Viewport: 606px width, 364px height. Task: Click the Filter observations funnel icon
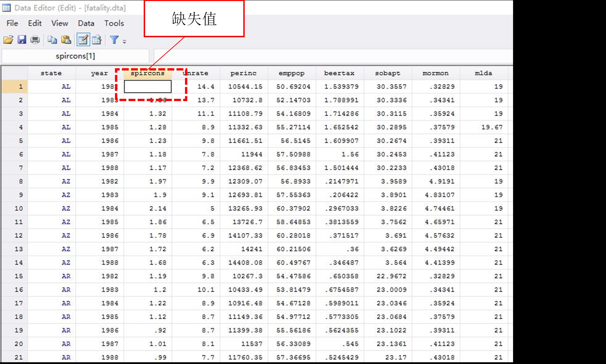tap(114, 40)
